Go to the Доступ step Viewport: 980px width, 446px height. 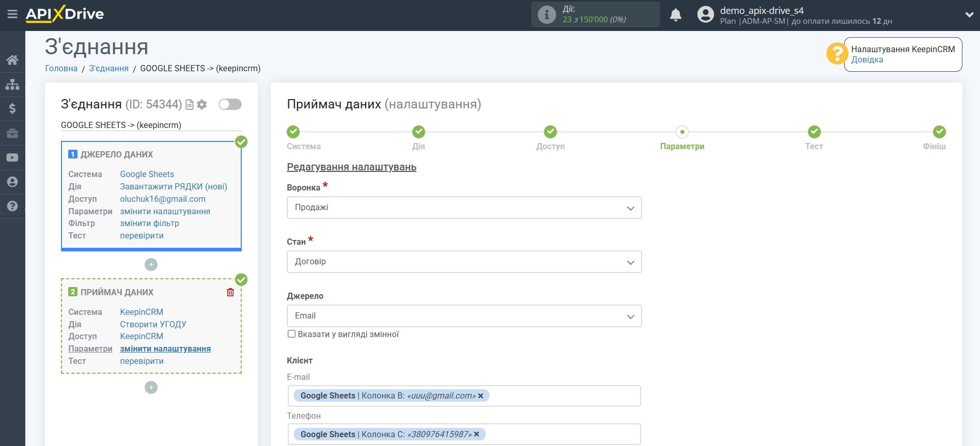pos(550,132)
